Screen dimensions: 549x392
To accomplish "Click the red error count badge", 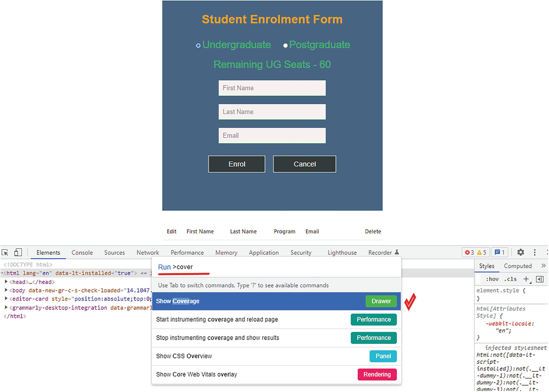I will point(469,252).
